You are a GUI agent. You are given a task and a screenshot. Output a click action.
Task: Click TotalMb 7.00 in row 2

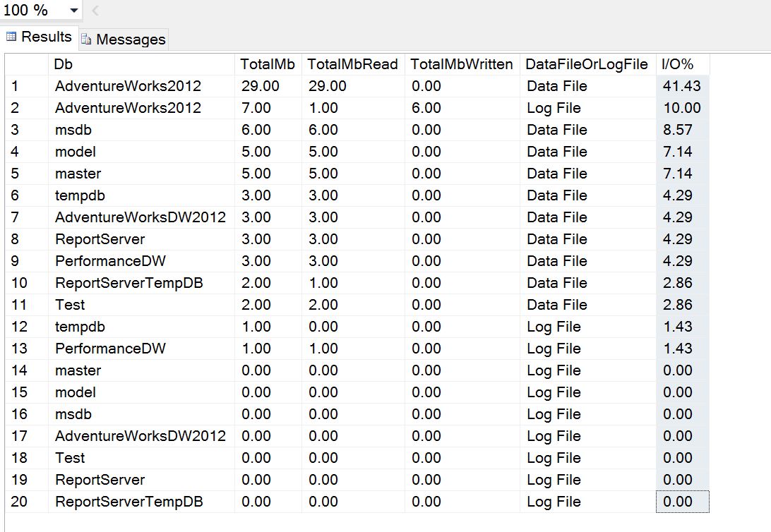click(x=268, y=108)
